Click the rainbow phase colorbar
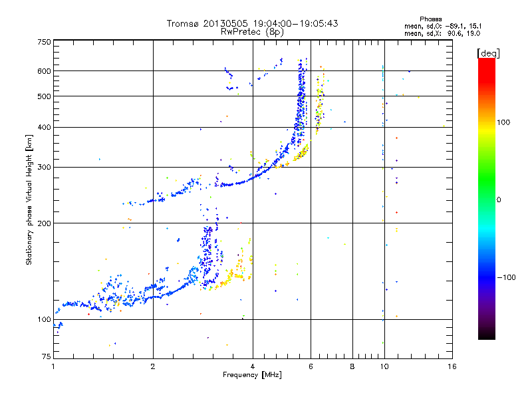532x399 pixels. (487, 198)
